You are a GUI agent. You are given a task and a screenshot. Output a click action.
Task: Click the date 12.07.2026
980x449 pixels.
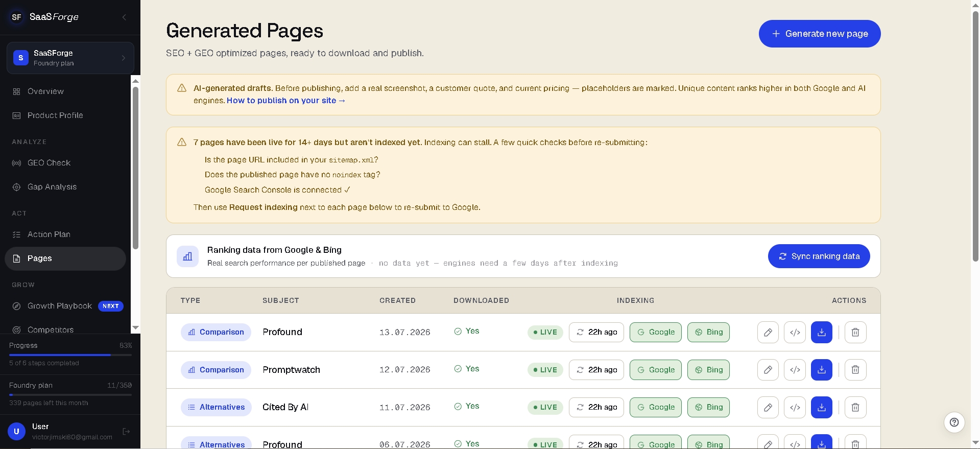tap(405, 370)
